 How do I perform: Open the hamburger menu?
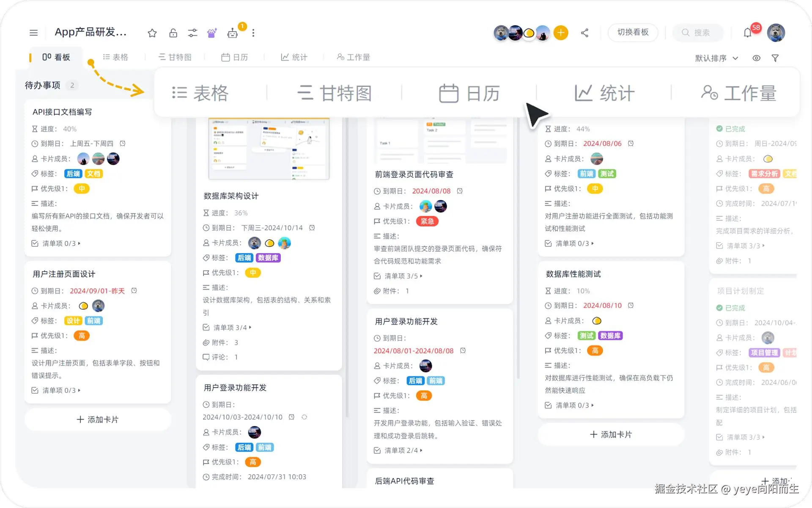point(34,33)
